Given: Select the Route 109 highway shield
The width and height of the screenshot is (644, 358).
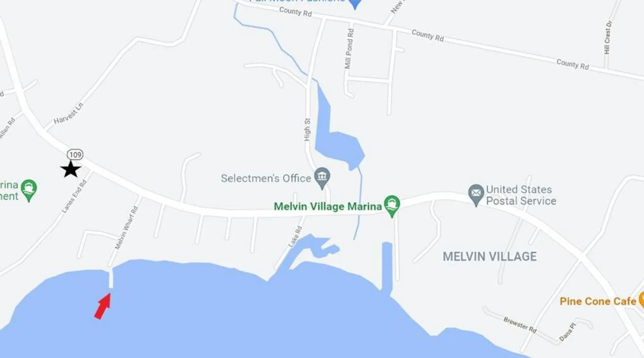Looking at the screenshot, I should pyautogui.click(x=75, y=155).
